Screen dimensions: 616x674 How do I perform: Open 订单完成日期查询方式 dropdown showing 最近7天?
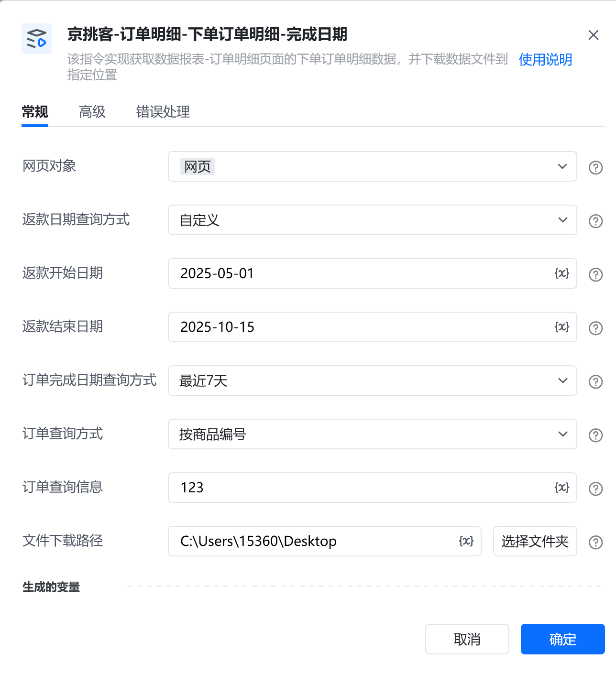coord(373,380)
